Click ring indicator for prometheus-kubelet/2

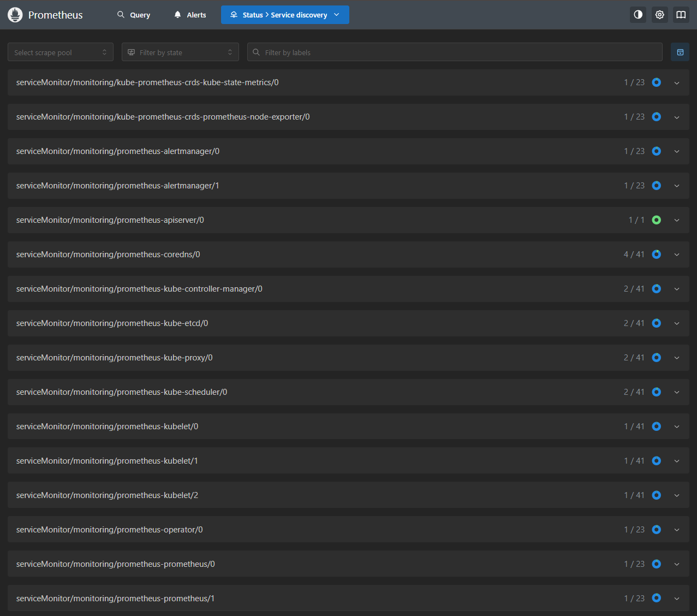point(657,495)
